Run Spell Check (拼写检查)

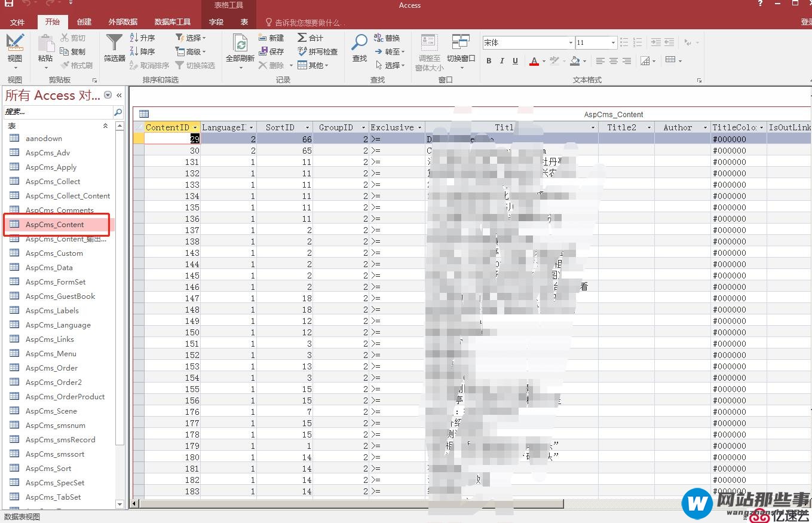tap(317, 51)
